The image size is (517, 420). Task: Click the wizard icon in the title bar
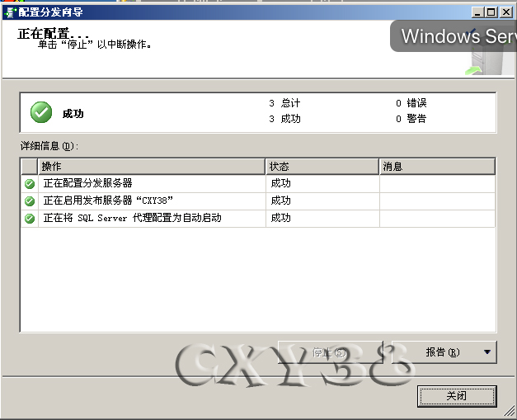coord(11,12)
